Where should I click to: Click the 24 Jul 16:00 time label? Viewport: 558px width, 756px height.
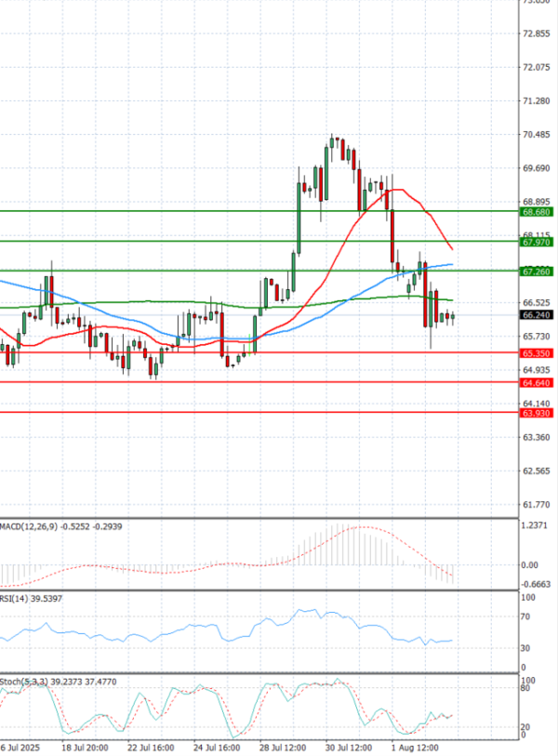pos(217,748)
